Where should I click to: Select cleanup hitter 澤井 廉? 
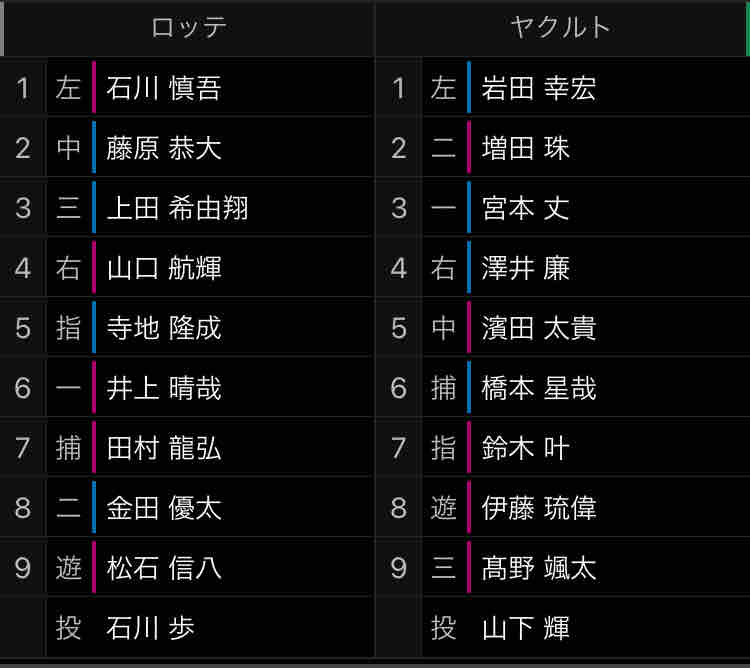pos(526,268)
